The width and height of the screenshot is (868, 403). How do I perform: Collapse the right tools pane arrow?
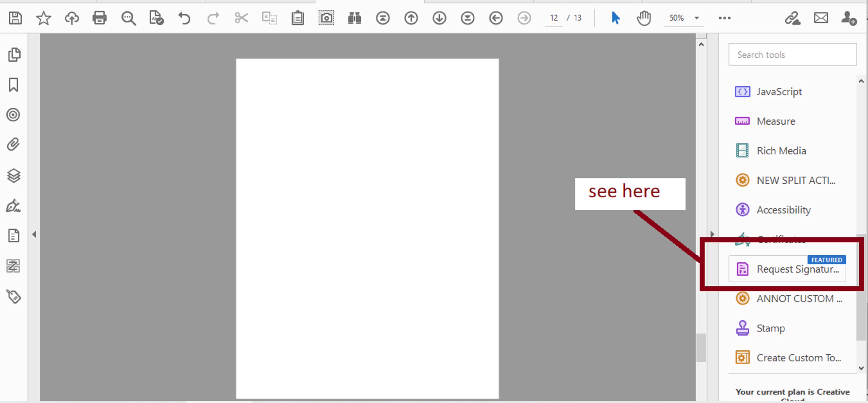point(712,234)
